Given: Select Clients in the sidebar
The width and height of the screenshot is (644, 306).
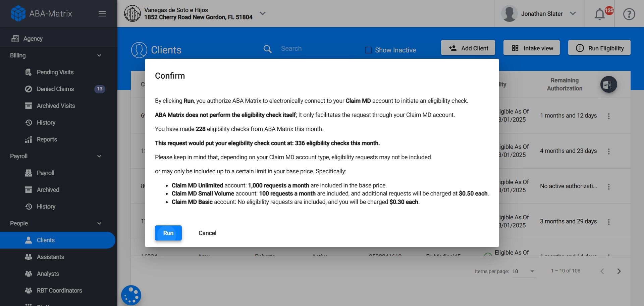Looking at the screenshot, I should click(58, 240).
